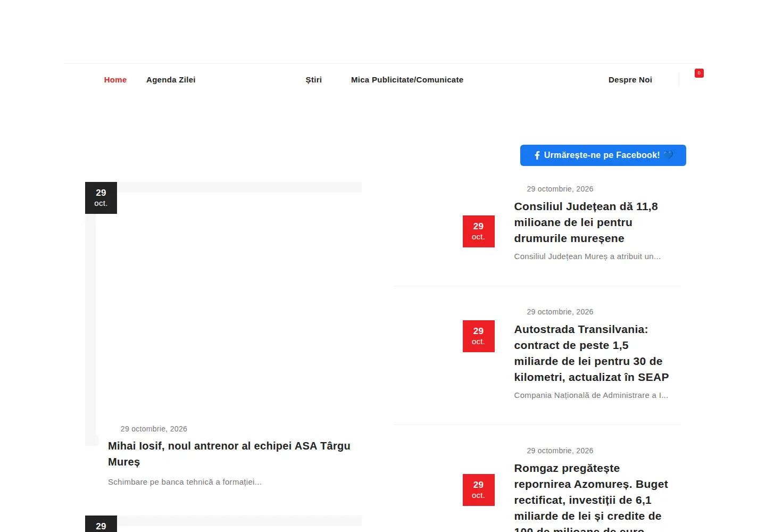Click excerpt 'Schimbare pe banca tehnică a formației...'

tap(185, 482)
